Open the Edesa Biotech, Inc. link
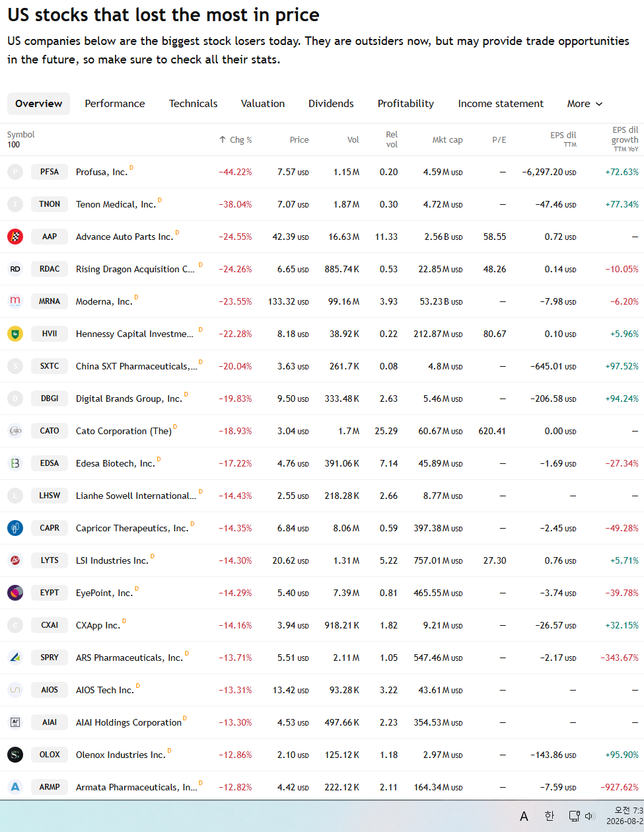 click(116, 463)
